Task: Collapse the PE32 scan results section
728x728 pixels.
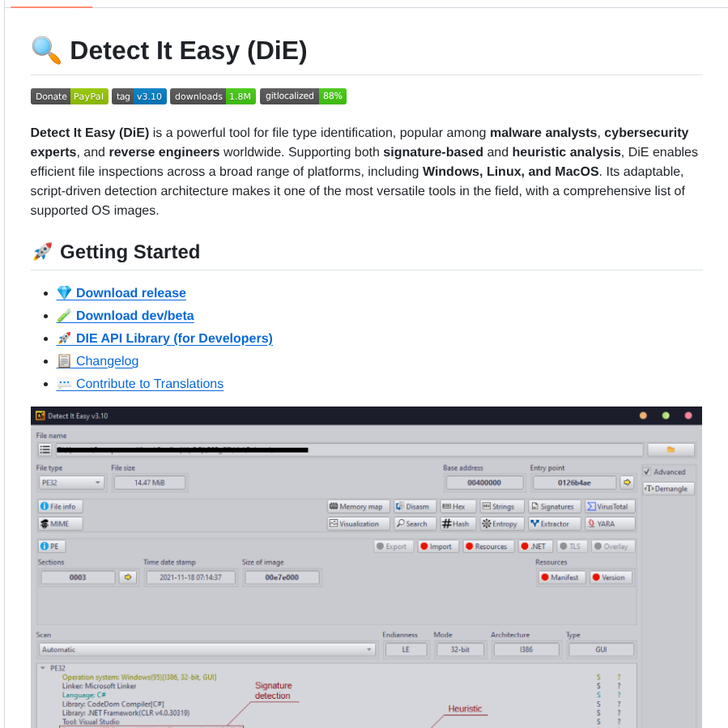Action: (x=43, y=668)
